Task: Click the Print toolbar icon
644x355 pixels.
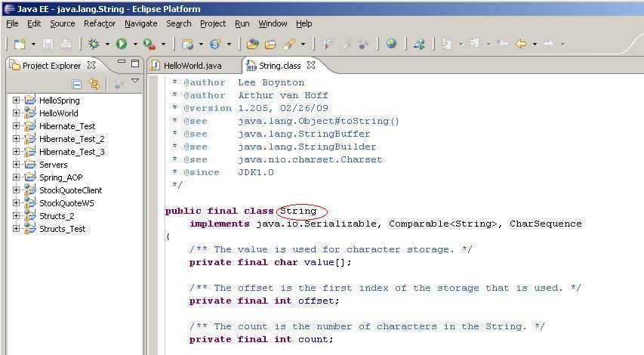Action: [66, 44]
